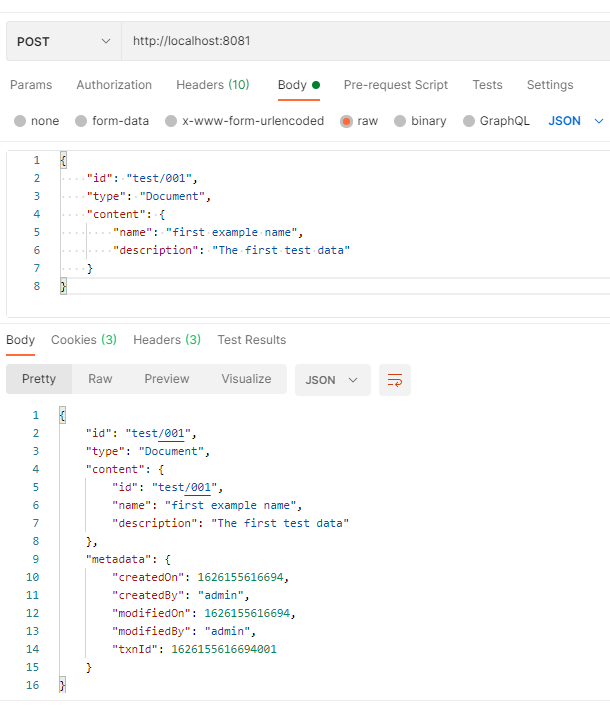Click the "type" key in response line 3
The height and width of the screenshot is (706, 610).
(105, 451)
